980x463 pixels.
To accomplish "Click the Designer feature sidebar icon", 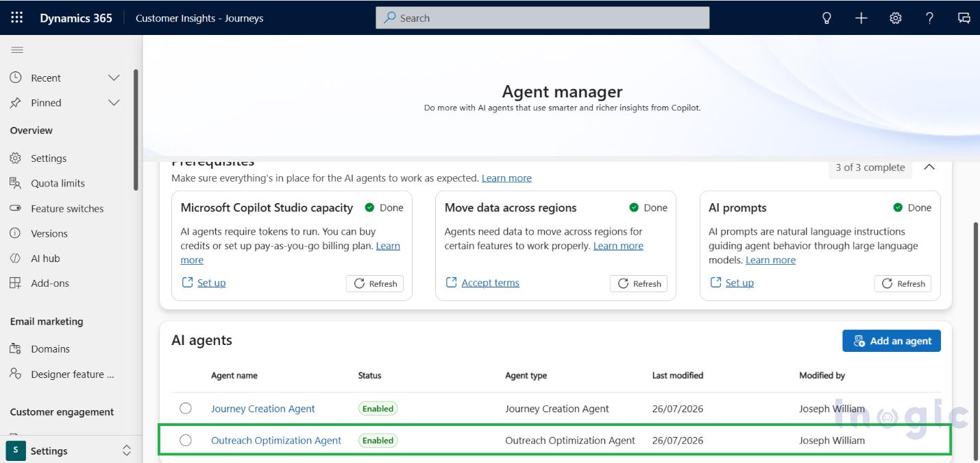I will click(x=16, y=374).
